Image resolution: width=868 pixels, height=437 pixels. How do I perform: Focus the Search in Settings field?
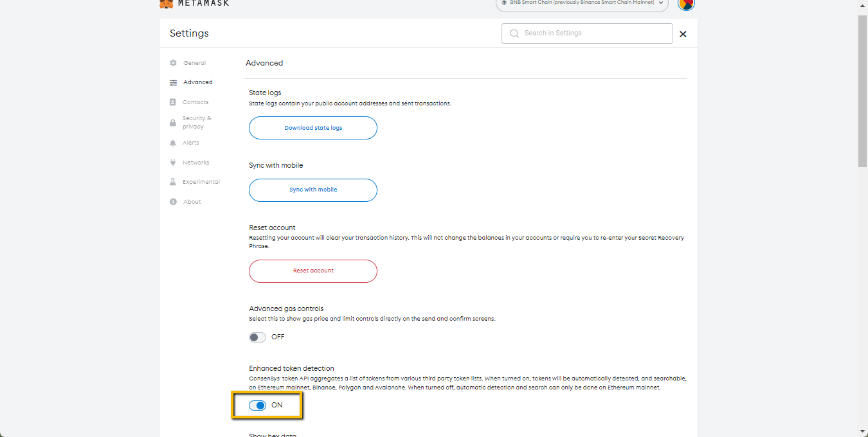coord(587,33)
